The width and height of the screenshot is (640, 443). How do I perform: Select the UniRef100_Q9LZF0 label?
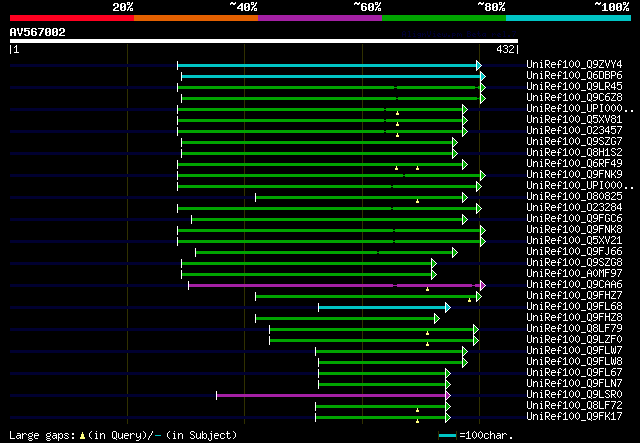point(574,340)
